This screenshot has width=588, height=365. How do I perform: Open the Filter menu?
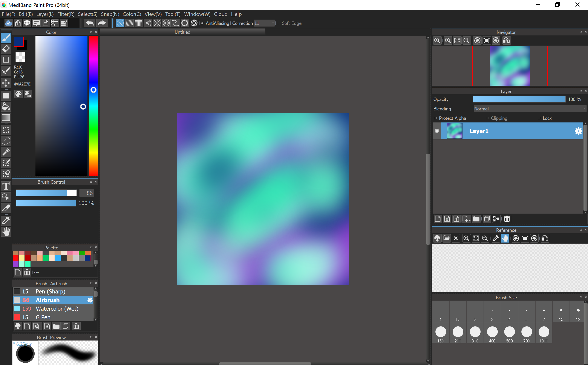point(66,14)
